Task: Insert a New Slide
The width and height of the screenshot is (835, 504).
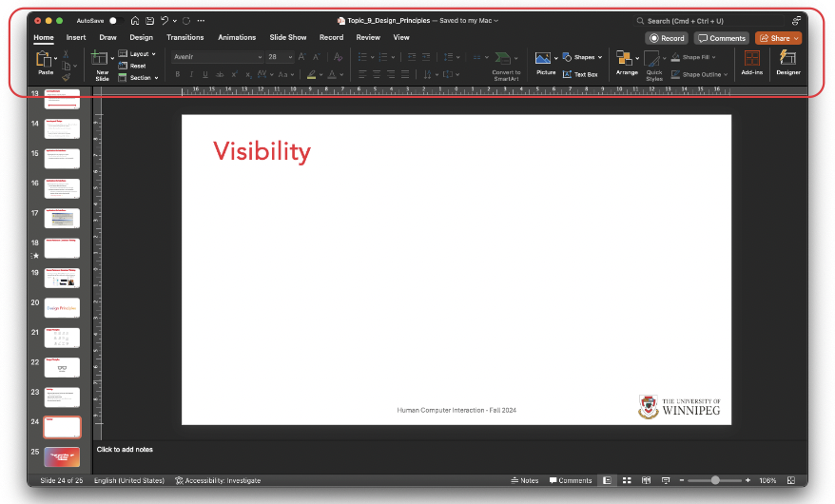Action: [x=100, y=61]
